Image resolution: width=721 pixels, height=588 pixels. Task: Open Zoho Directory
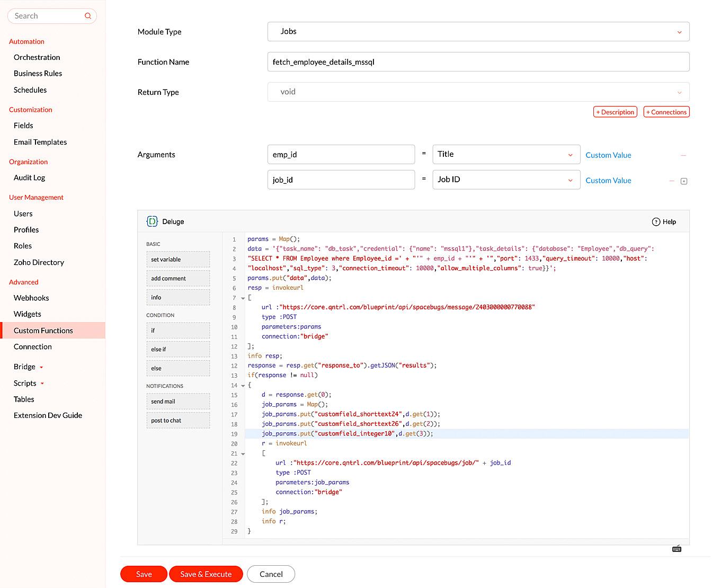39,262
